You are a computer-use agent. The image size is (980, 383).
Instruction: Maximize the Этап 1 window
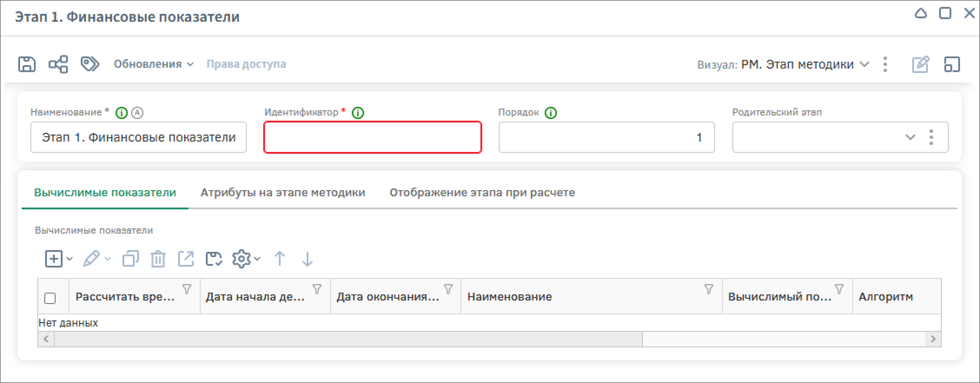coord(945,13)
